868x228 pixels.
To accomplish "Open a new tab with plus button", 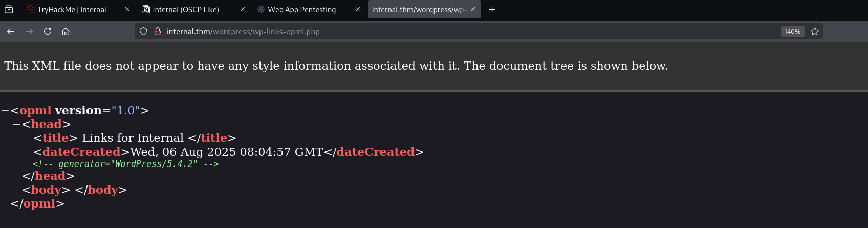I will (492, 9).
